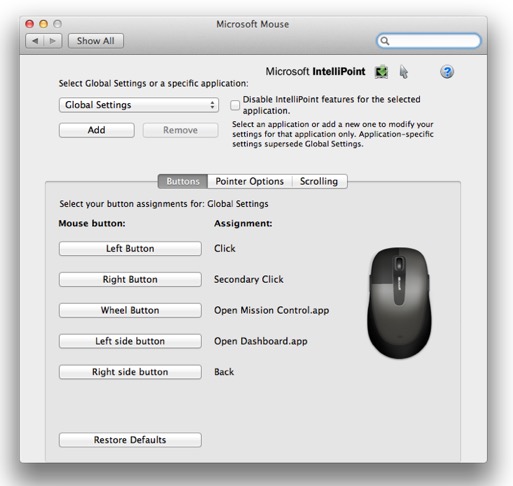Open Wheel Button assignment

tap(130, 310)
